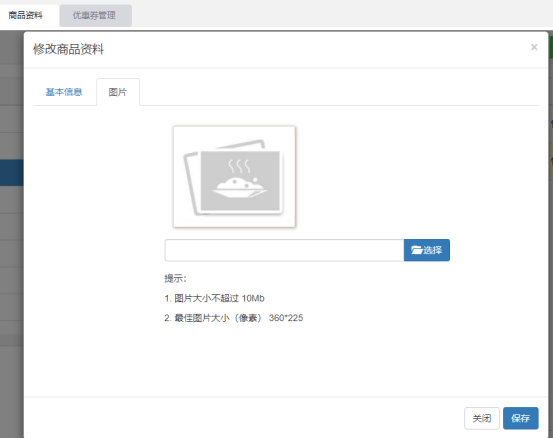
Task: Open the 优惠券管理 tab
Action: point(96,16)
